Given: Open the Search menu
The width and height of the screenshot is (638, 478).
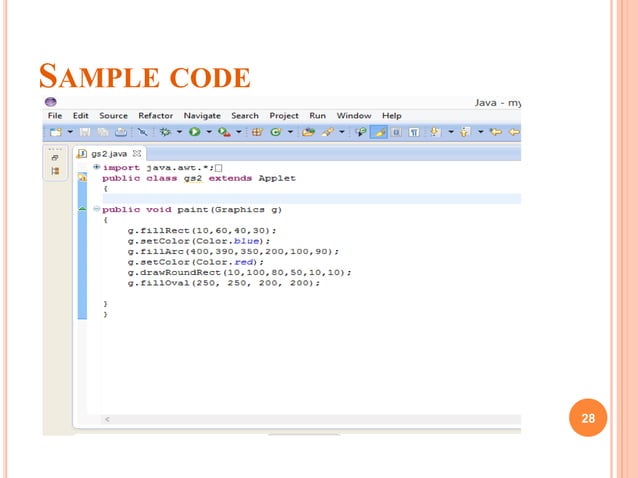Looking at the screenshot, I should [x=245, y=116].
